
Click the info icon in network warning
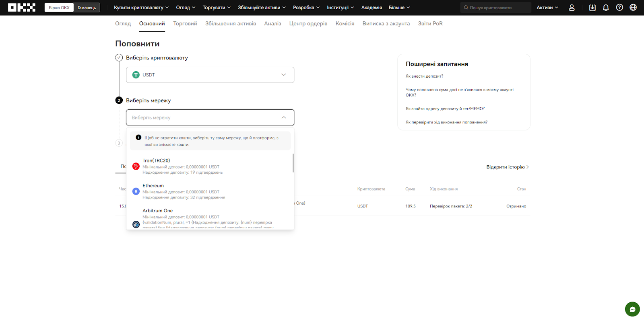138,137
